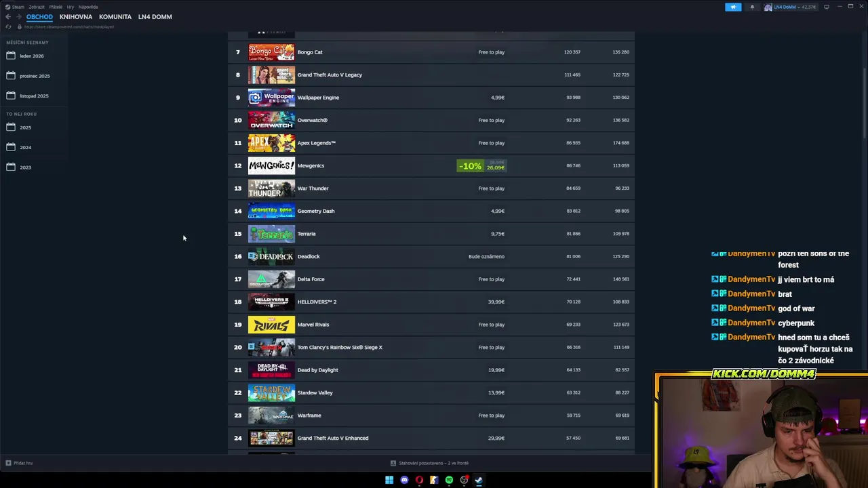Switch to the KNIHOVNA tab

[76, 17]
